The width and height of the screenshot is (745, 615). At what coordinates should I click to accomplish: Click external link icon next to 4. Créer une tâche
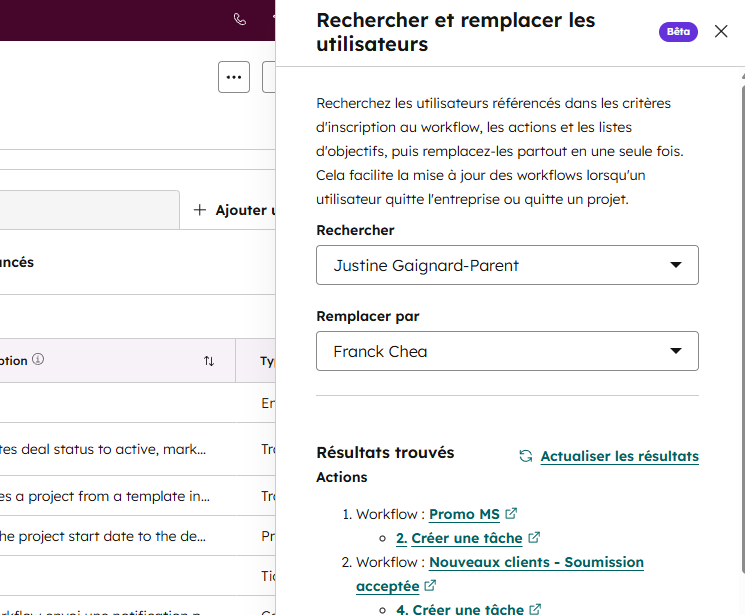click(535, 609)
